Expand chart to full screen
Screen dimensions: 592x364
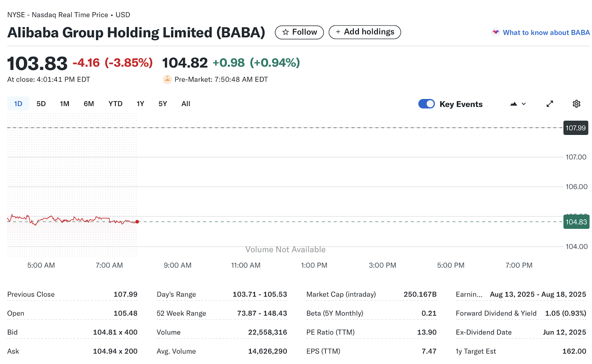tap(549, 104)
